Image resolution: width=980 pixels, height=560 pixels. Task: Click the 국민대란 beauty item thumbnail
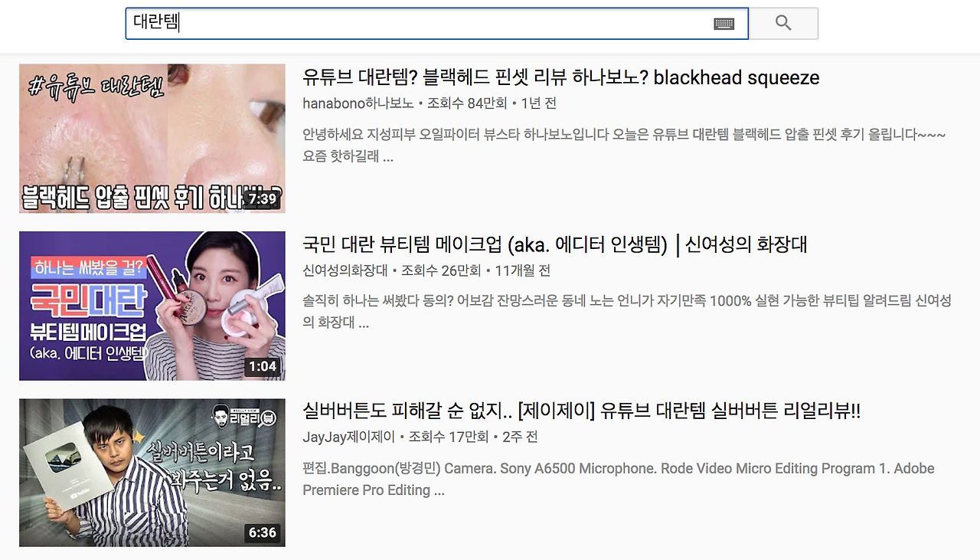click(152, 305)
